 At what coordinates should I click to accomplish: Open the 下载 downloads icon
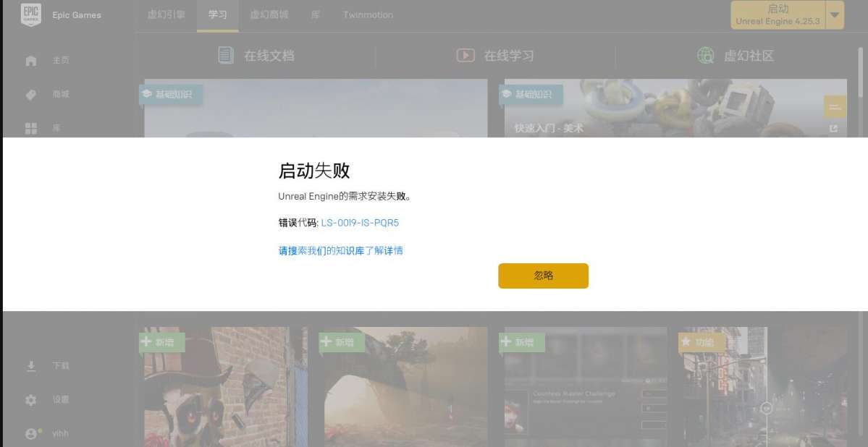pyautogui.click(x=31, y=366)
